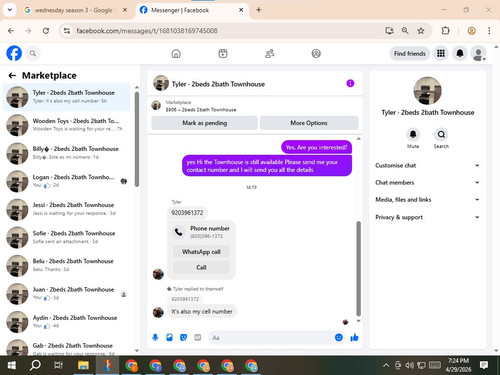This screenshot has height=375, width=500.
Task: Click Tyler's large profile picture in right panel
Action: [427, 91]
